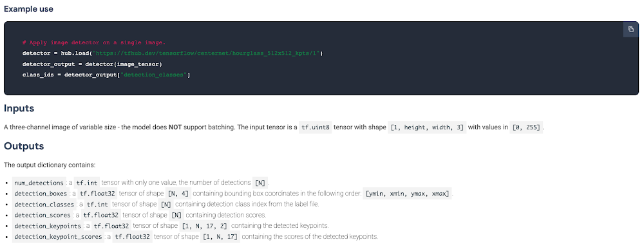Click 'tf.int' tag in the num_detections row
This screenshot has height=249, width=644.
[88, 183]
